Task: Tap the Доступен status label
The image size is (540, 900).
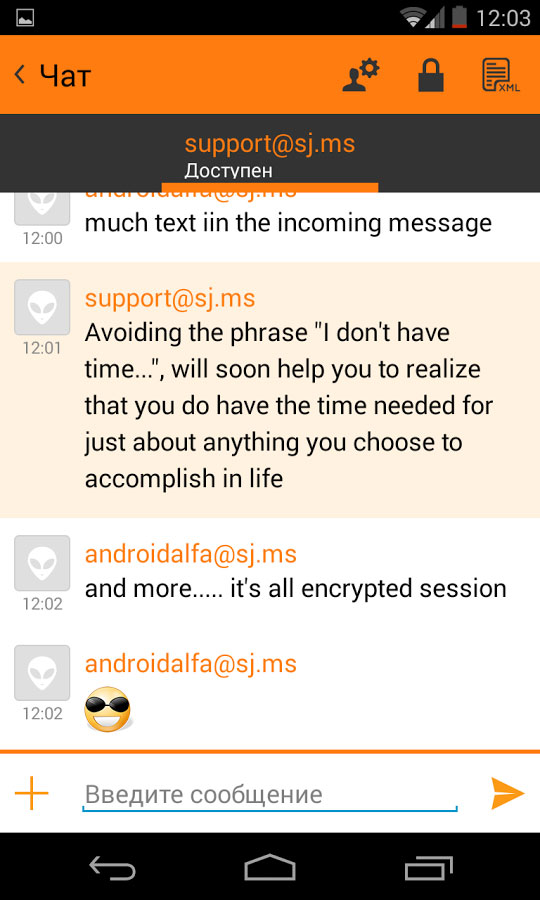Action: pos(228,170)
